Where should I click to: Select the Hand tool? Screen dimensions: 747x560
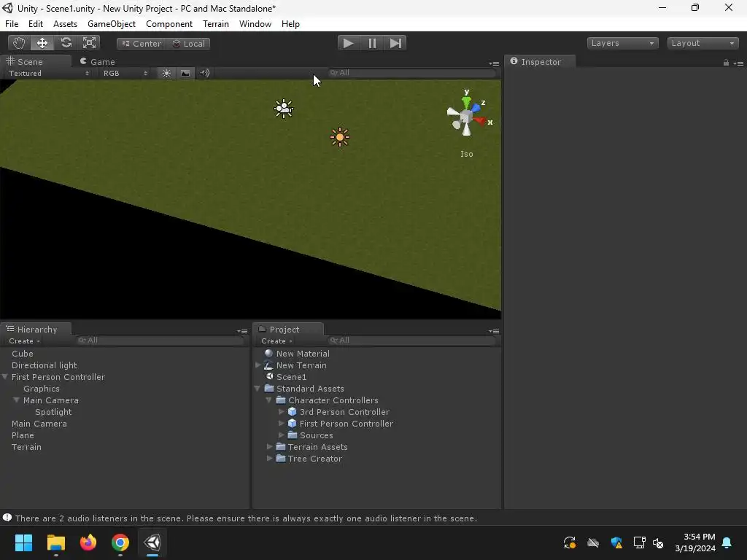[x=19, y=43]
